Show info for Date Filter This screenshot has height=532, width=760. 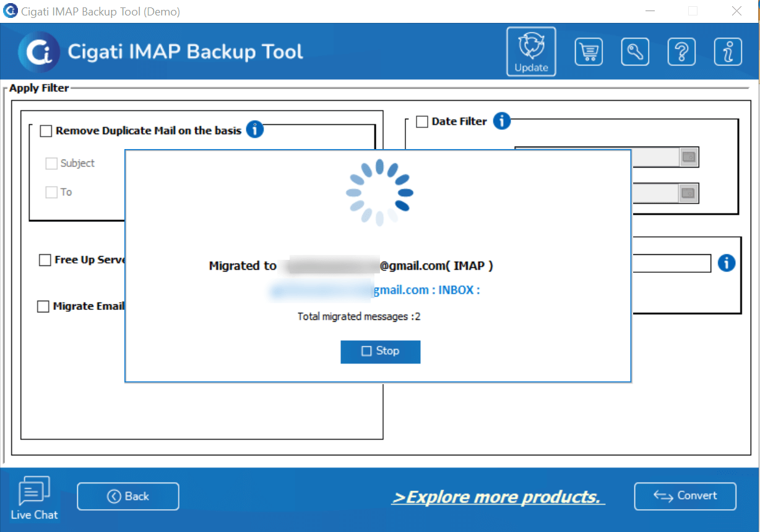click(502, 121)
